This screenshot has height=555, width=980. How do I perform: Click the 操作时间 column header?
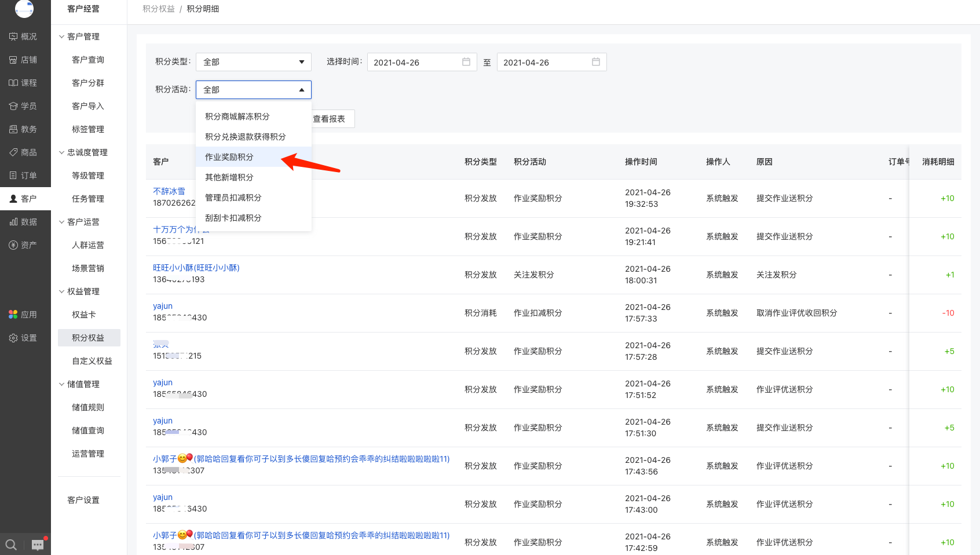pyautogui.click(x=641, y=162)
